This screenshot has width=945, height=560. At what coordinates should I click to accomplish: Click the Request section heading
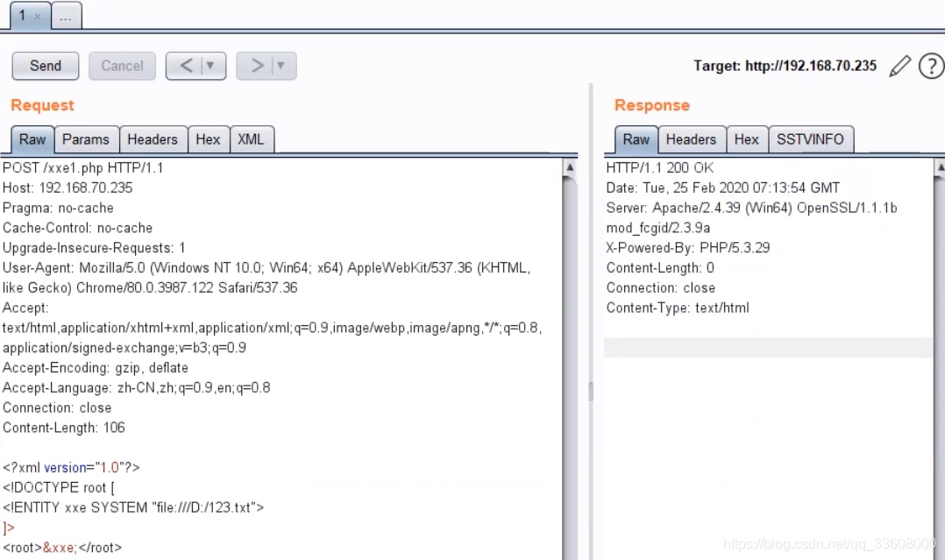tap(42, 105)
